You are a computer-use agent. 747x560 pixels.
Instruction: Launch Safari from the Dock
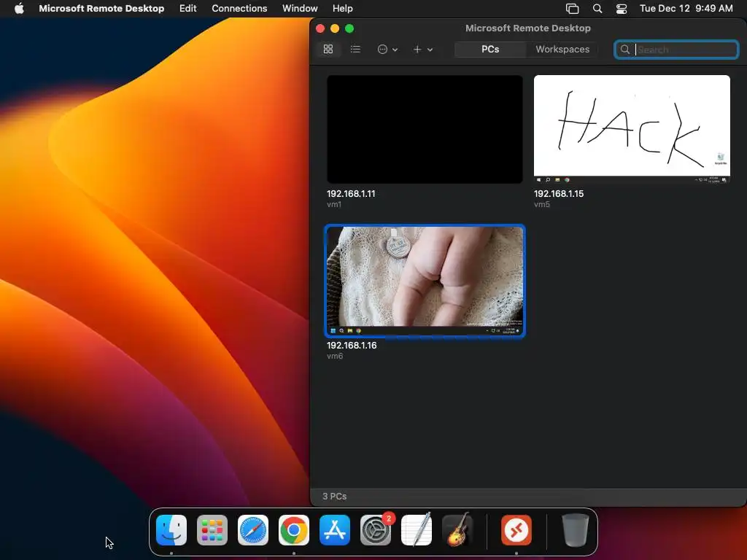coord(253,530)
